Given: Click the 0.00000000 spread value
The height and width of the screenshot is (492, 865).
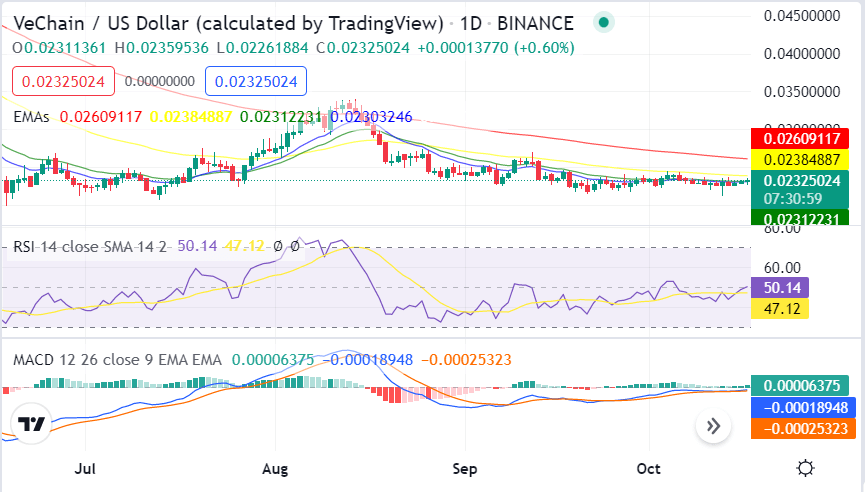Looking at the screenshot, I should 159,82.
